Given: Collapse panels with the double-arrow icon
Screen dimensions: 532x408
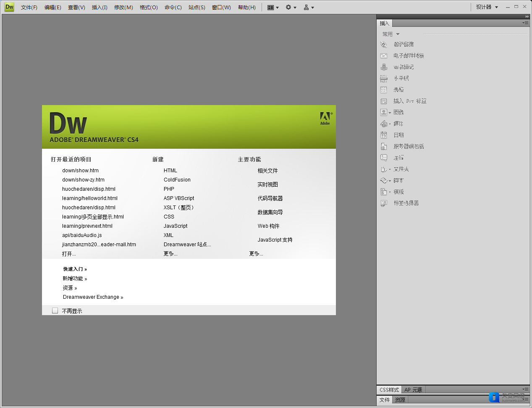Looking at the screenshot, I should pyautogui.click(x=527, y=17).
